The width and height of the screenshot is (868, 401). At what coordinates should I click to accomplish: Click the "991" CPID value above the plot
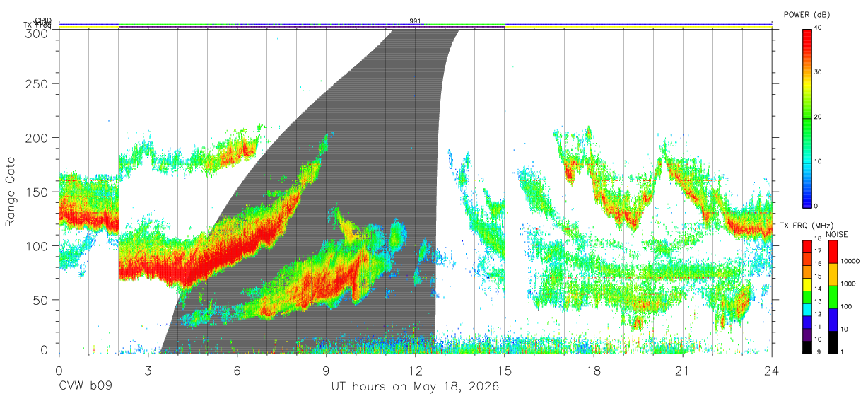point(416,21)
